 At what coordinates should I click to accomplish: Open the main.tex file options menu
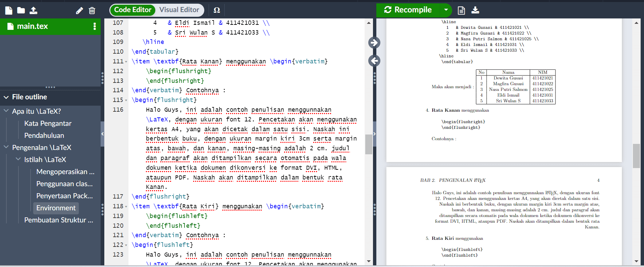95,26
